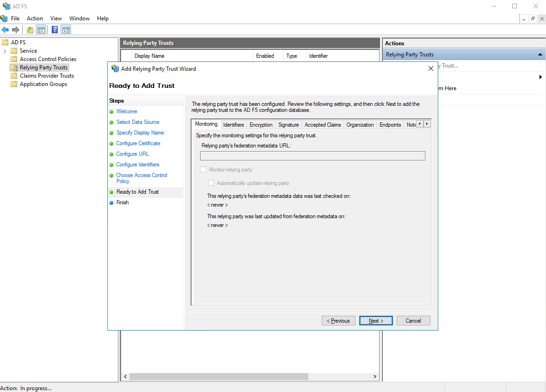Click the Forward arrow in the toolbar
This screenshot has width=546, height=392.
[x=16, y=30]
